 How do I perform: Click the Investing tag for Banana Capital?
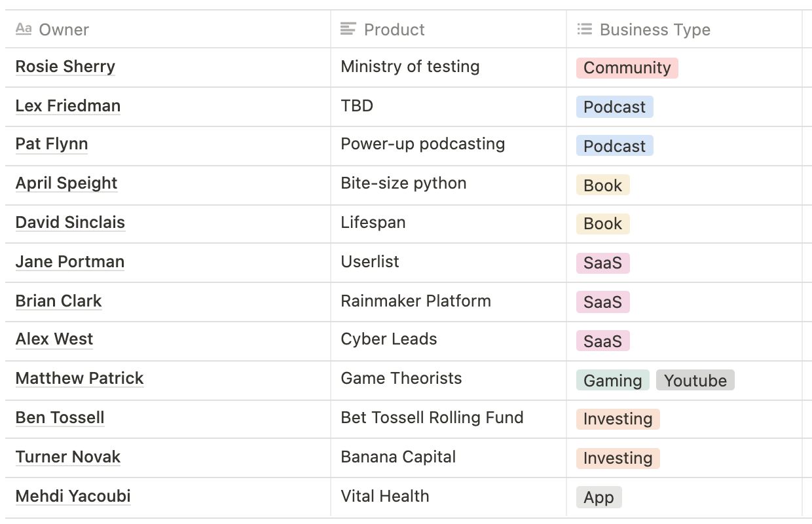coord(618,458)
